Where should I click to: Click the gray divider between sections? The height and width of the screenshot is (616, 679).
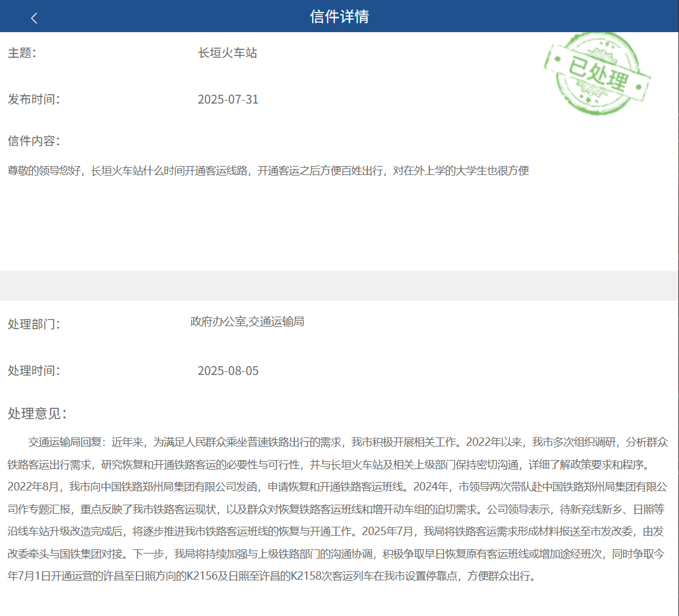coord(339,286)
